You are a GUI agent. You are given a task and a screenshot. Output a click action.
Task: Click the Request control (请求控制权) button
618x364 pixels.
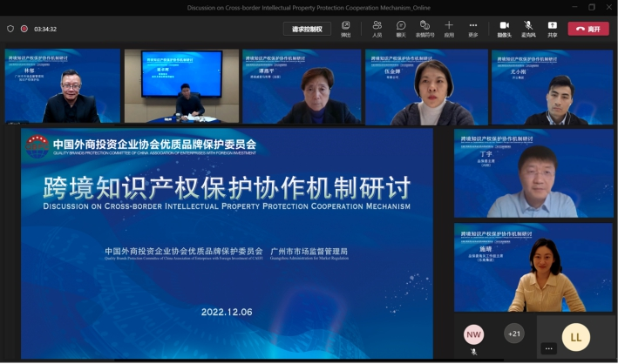point(307,29)
